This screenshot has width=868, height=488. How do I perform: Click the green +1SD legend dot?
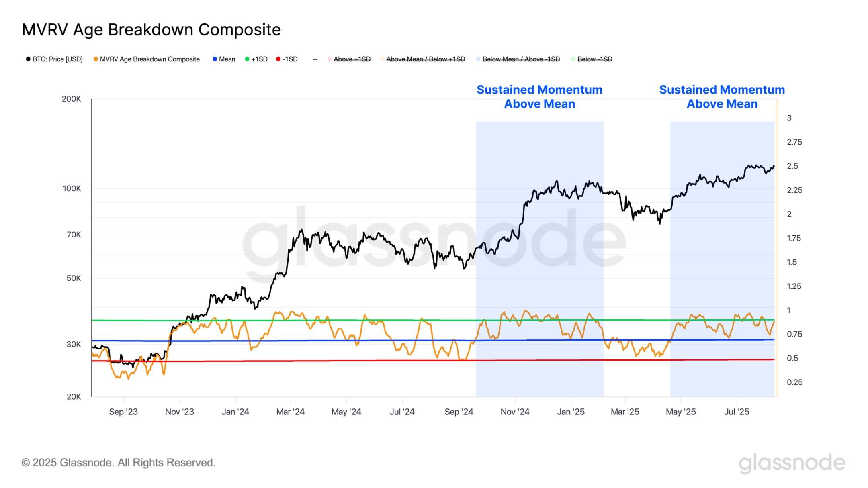click(x=247, y=59)
